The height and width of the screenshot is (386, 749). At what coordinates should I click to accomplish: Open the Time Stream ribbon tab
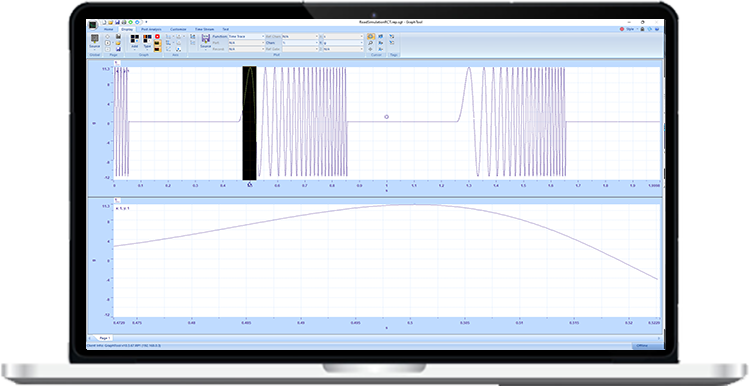204,29
